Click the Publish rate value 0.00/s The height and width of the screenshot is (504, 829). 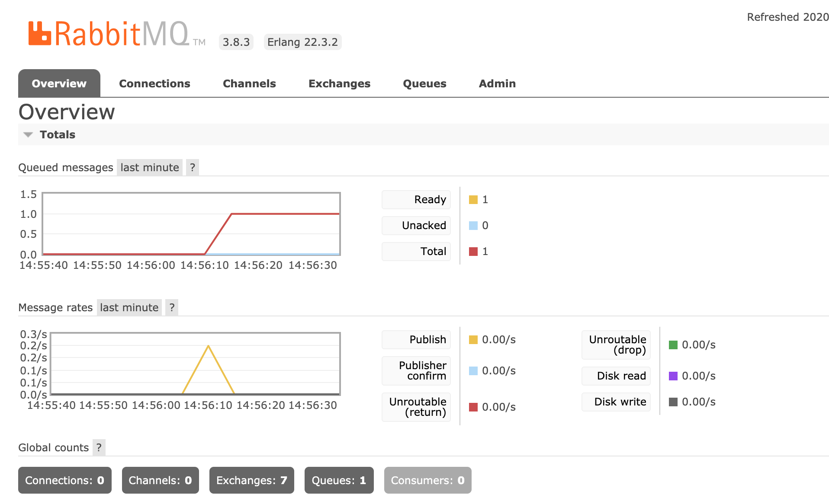(x=499, y=340)
